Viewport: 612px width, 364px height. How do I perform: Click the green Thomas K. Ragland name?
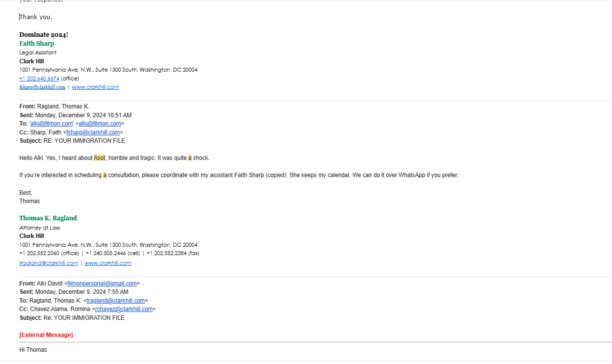tap(48, 218)
